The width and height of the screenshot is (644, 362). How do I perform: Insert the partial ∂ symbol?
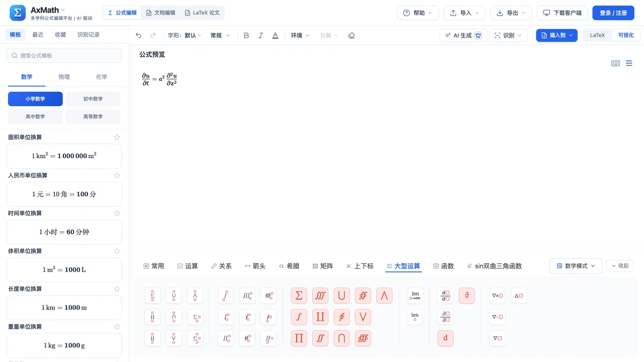[467, 295]
